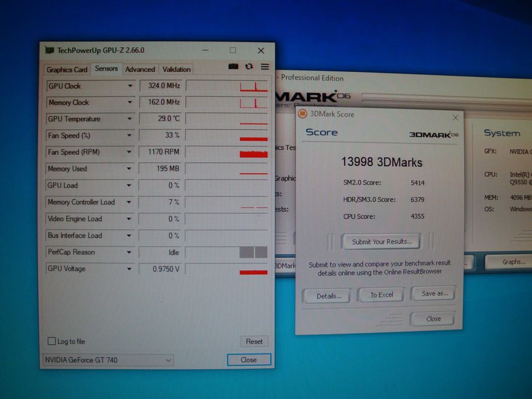Enable the Log to file checkbox
The image size is (532, 399).
pyautogui.click(x=51, y=341)
